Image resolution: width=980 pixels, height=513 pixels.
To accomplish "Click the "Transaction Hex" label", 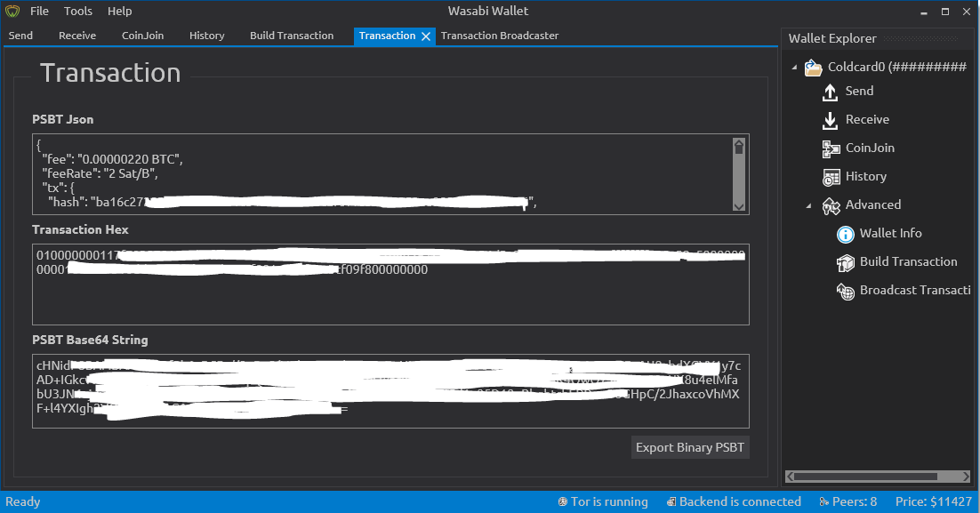I will [x=81, y=229].
